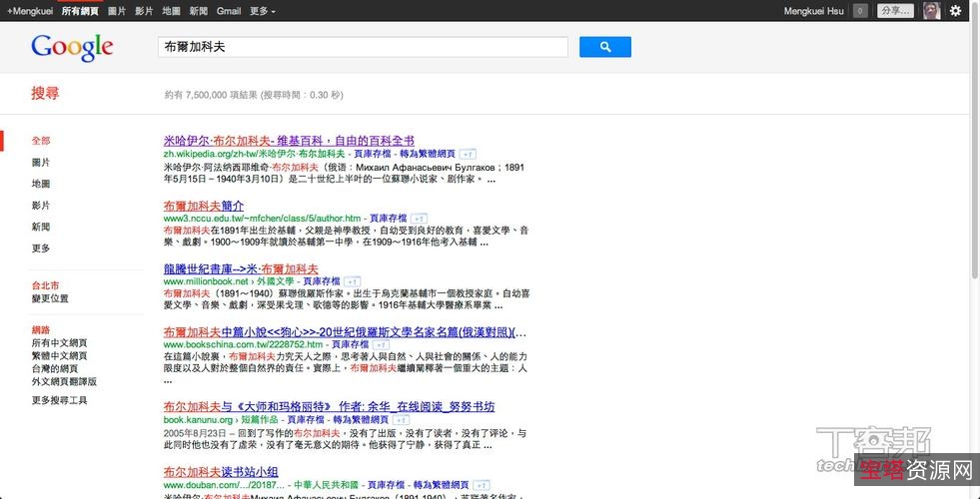
Task: Click the Google logo
Action: [x=72, y=48]
